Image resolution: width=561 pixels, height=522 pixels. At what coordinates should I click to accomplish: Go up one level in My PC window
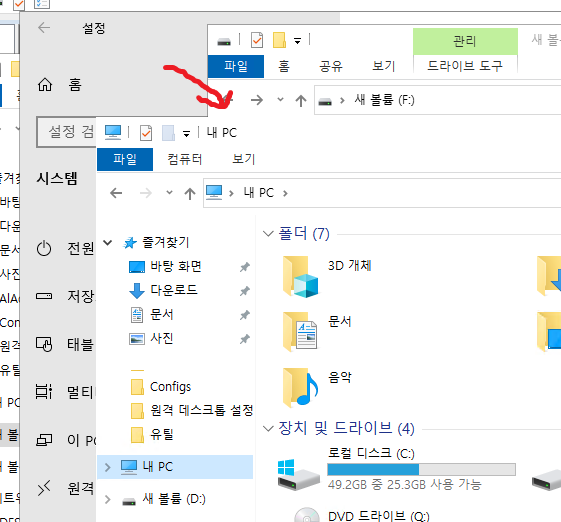[190, 194]
